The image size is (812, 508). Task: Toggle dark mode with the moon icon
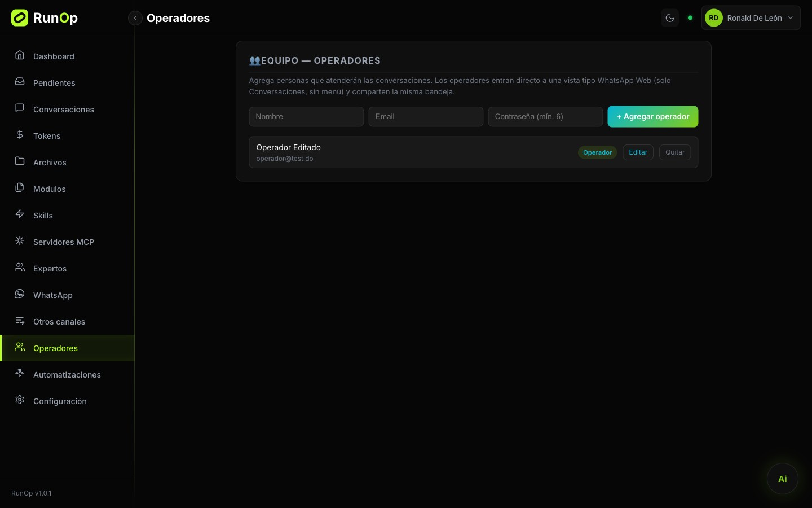pyautogui.click(x=670, y=18)
